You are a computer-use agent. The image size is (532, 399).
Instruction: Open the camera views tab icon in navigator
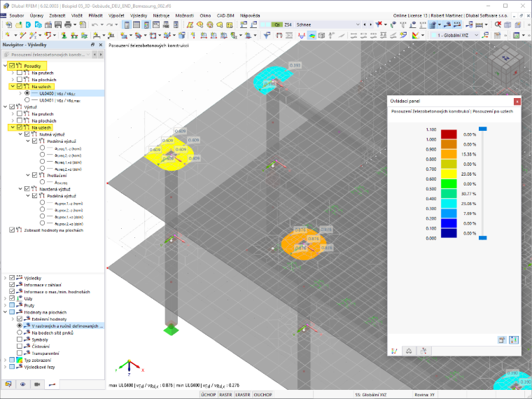[x=37, y=384]
